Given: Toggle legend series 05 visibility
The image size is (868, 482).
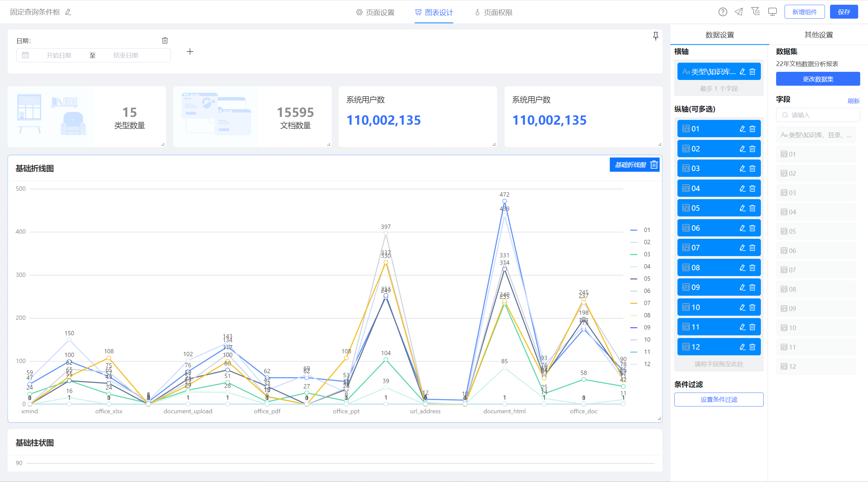Looking at the screenshot, I should click(x=640, y=279).
